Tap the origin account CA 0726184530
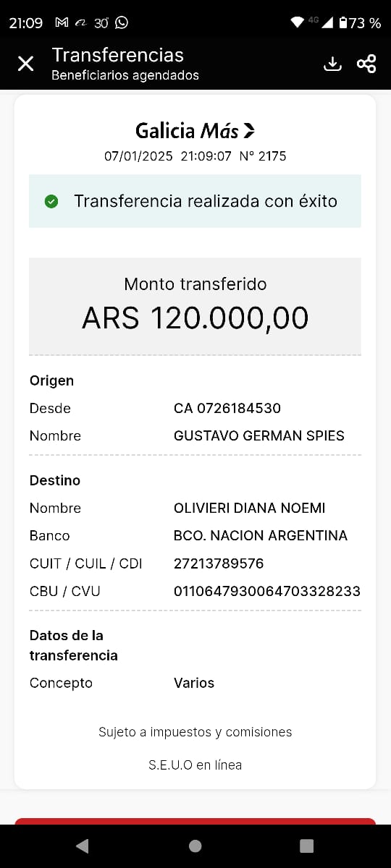Screen dimensions: 391x868 pos(227,408)
